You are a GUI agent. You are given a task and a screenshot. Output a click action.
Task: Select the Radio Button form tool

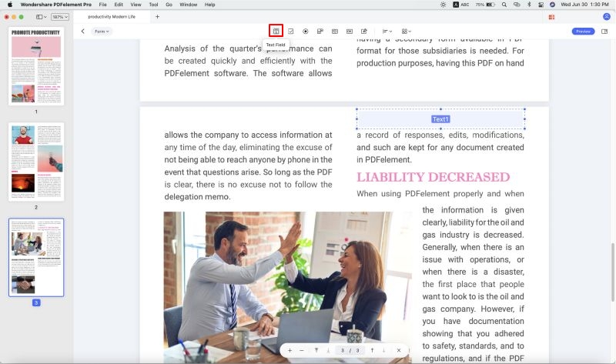pos(305,31)
